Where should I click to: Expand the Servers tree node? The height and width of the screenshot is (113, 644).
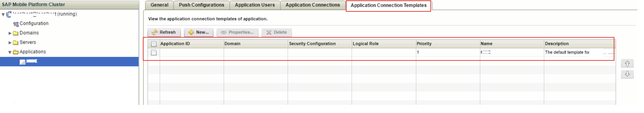10,43
